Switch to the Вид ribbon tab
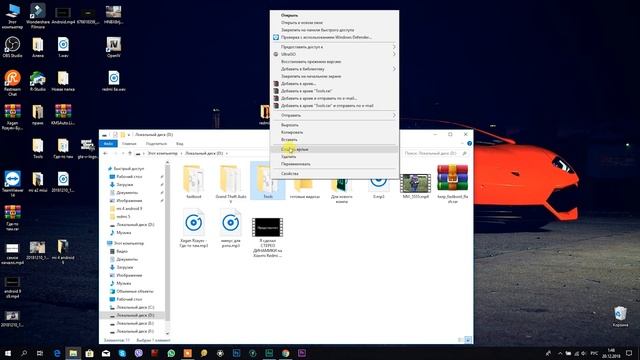The width and height of the screenshot is (640, 360). (x=180, y=144)
